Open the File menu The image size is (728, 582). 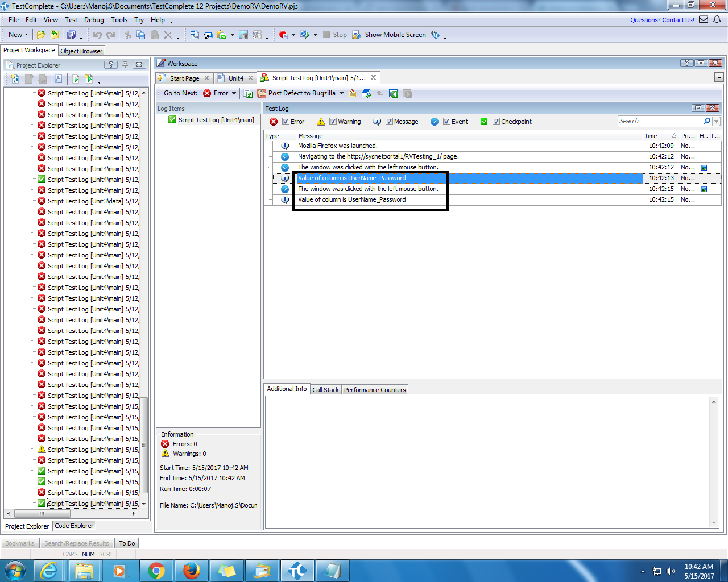click(14, 20)
